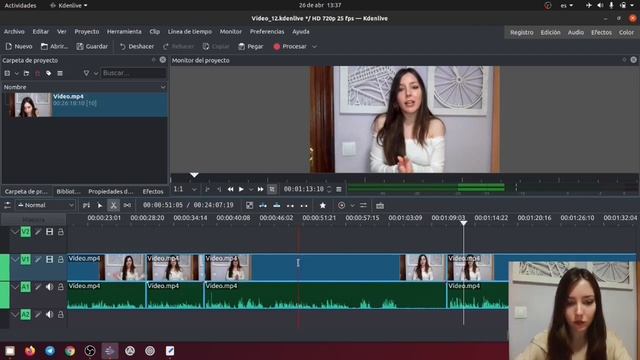Screen dimensions: 640x360
Task: Click Firefox icon in the dock
Action: click(x=30, y=351)
